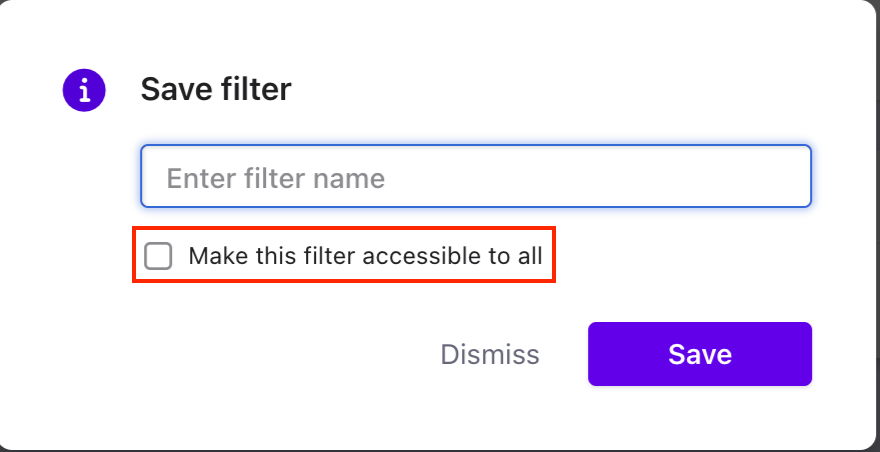The width and height of the screenshot is (880, 452).
Task: Click the purple info icon
Action: click(x=84, y=90)
